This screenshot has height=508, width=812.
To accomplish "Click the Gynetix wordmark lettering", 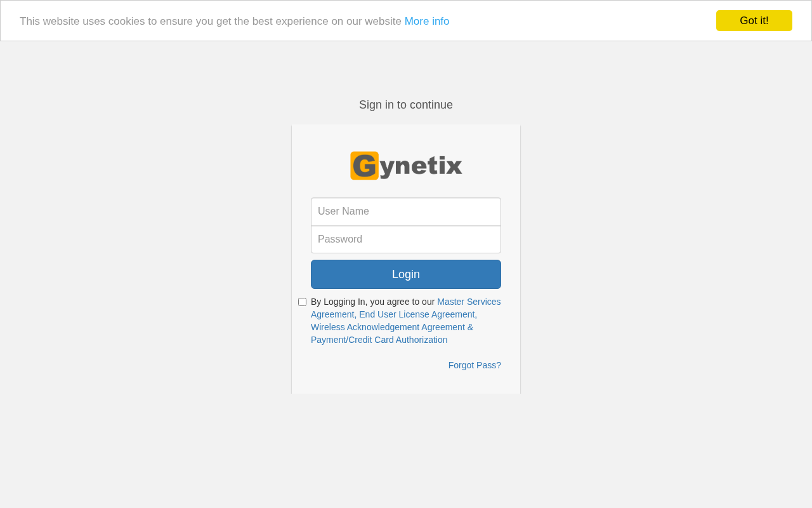I will pos(421,167).
